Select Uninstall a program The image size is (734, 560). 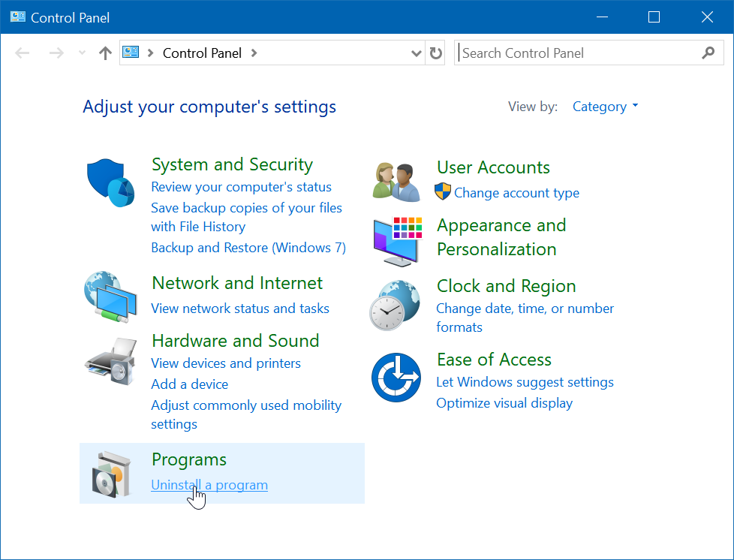(209, 485)
